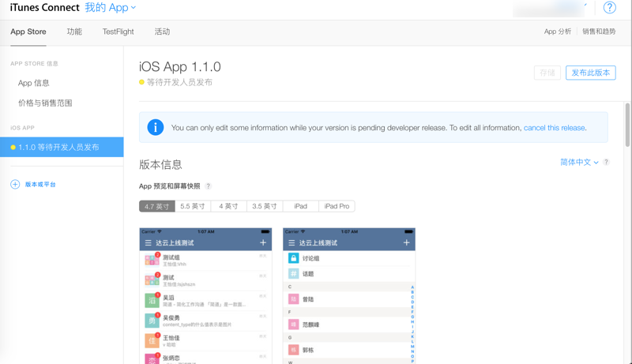Viewport: 632px width, 364px height.
Task: Select 1.1.0 等待开发人员发布 sidebar item
Action: pos(62,147)
